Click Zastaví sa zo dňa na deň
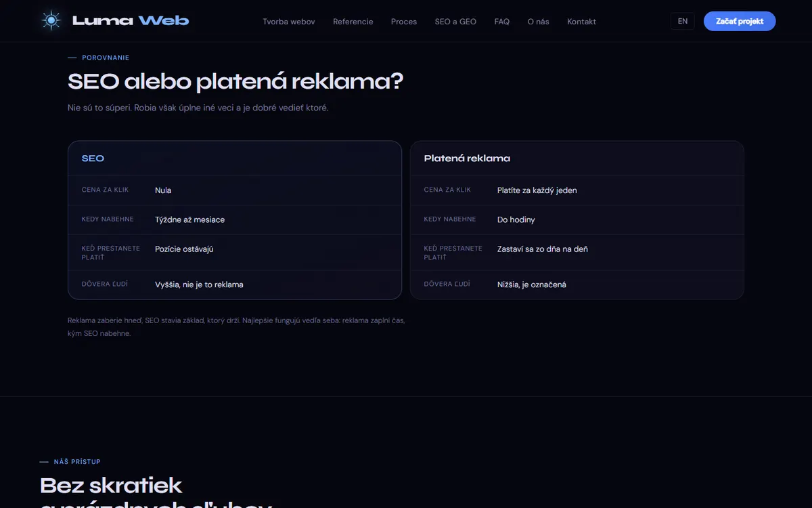The image size is (812, 508). pyautogui.click(x=543, y=249)
